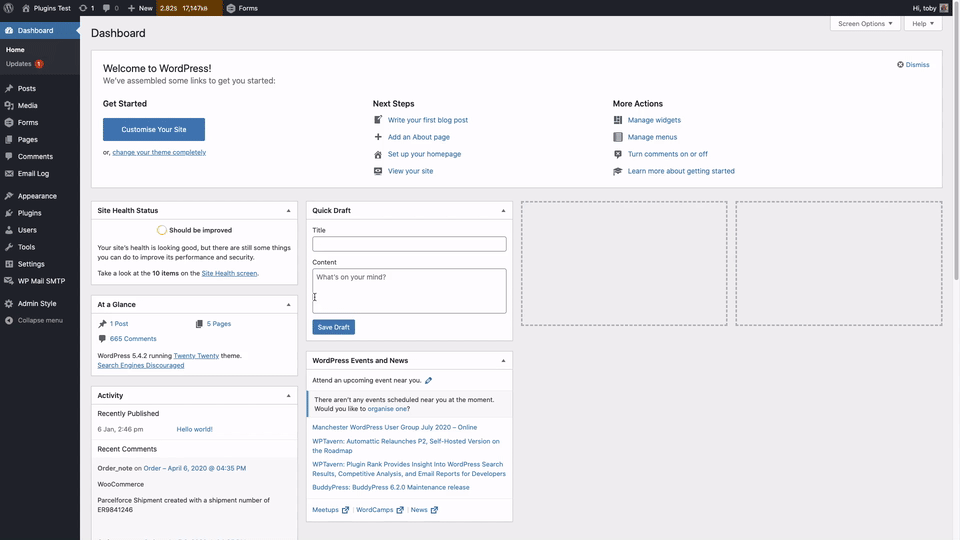Viewport: 960px width, 540px height.
Task: Click the Forms icon in admin bar
Action: coord(231,8)
